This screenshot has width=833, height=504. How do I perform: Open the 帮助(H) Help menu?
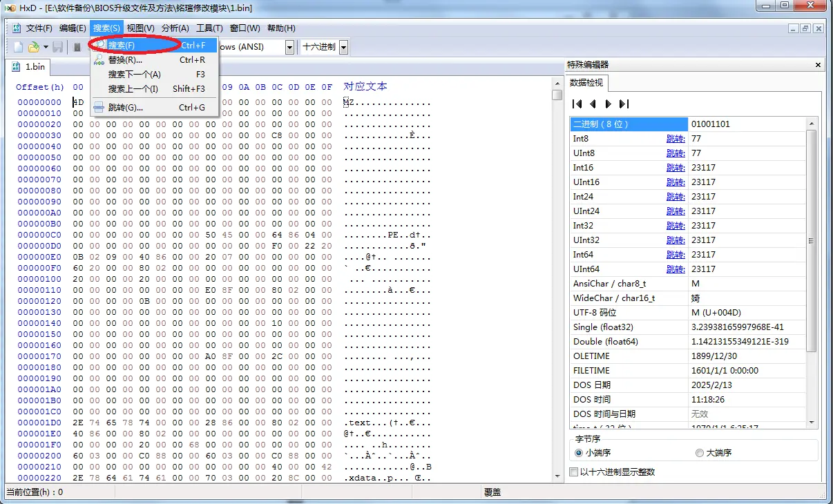[x=281, y=28]
